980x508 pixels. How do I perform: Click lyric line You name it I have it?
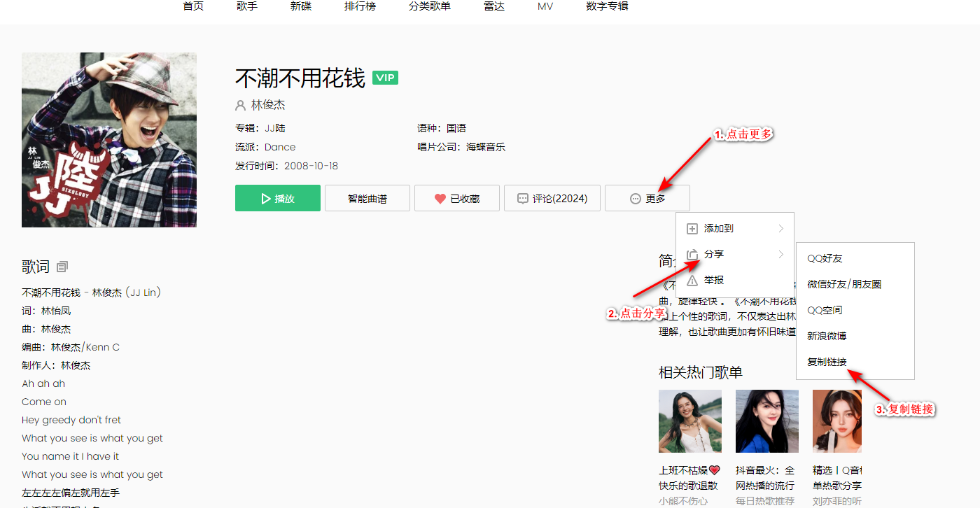(71, 456)
